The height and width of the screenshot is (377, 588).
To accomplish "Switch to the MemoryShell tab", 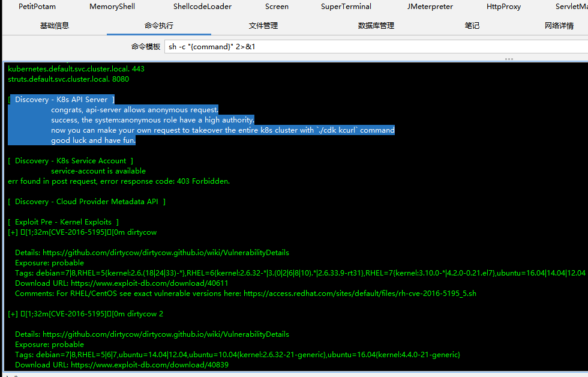I will [112, 7].
